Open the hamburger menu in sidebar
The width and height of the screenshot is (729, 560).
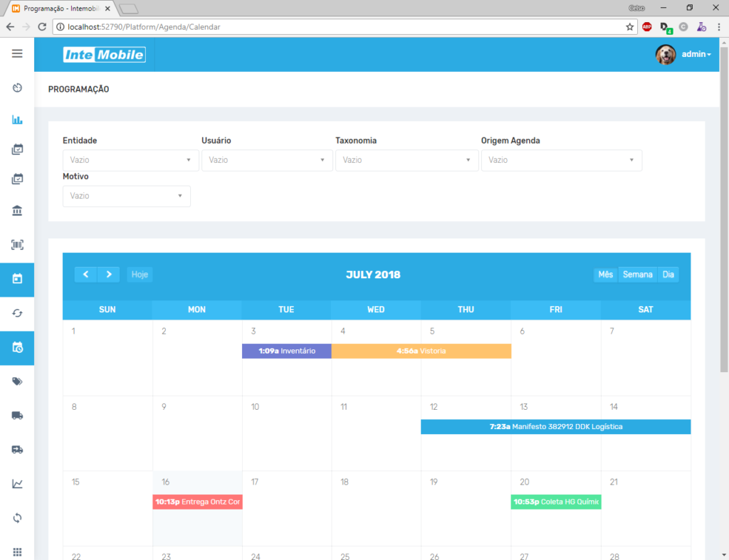[17, 53]
